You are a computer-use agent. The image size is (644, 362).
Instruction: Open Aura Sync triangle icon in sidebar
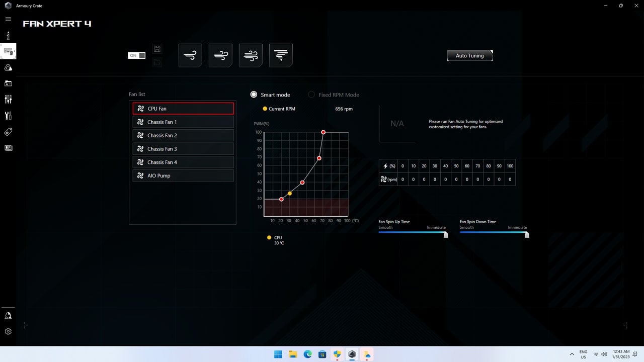pos(8,67)
